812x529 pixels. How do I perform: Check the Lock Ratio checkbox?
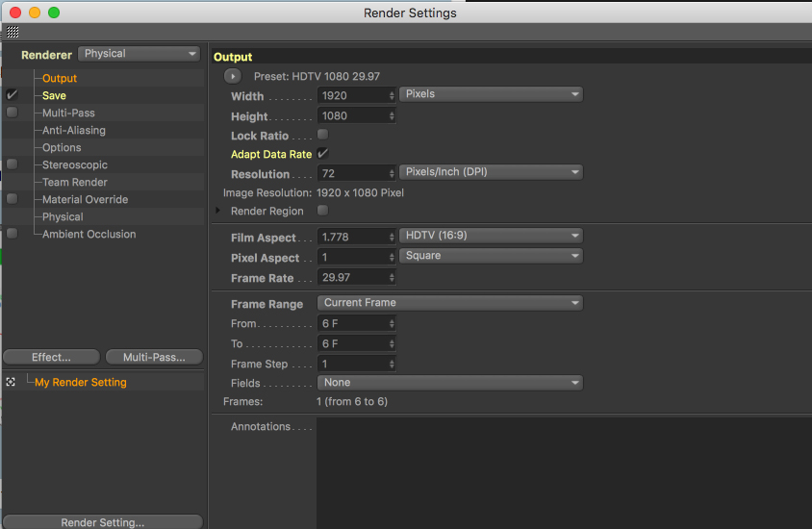point(322,135)
